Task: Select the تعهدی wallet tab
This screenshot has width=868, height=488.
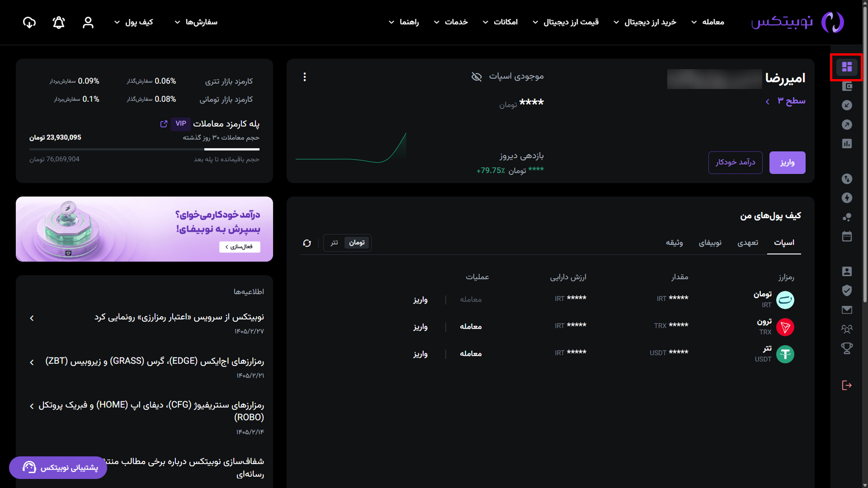Action: coord(748,243)
